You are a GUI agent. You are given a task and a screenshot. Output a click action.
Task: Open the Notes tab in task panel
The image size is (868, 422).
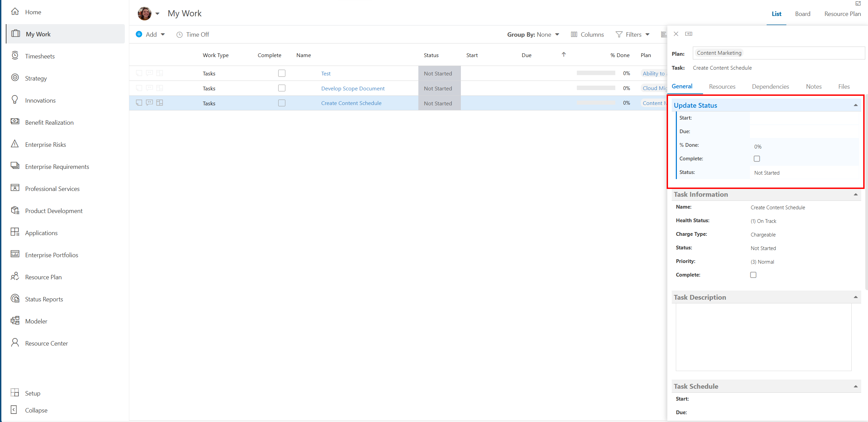coord(814,87)
